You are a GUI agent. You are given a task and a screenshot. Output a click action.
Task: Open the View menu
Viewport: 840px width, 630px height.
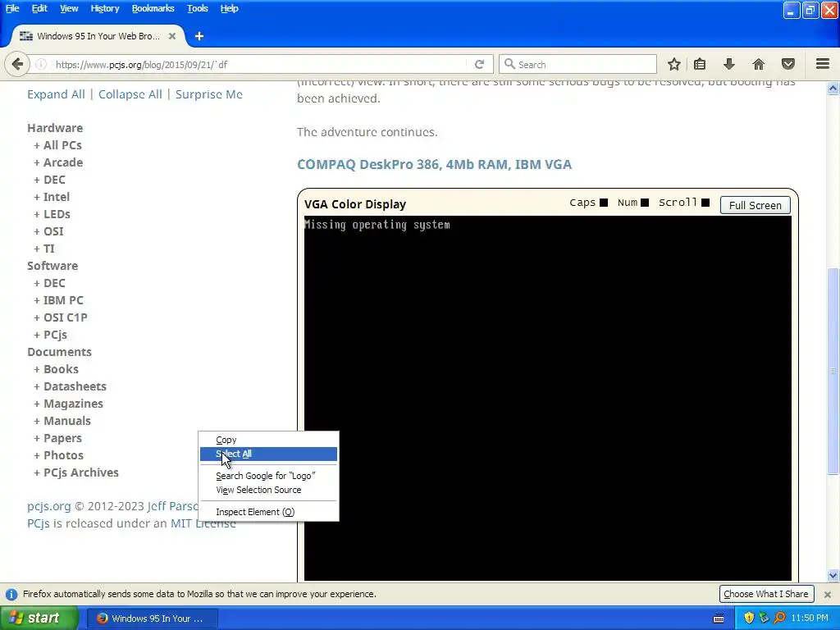[x=69, y=8]
